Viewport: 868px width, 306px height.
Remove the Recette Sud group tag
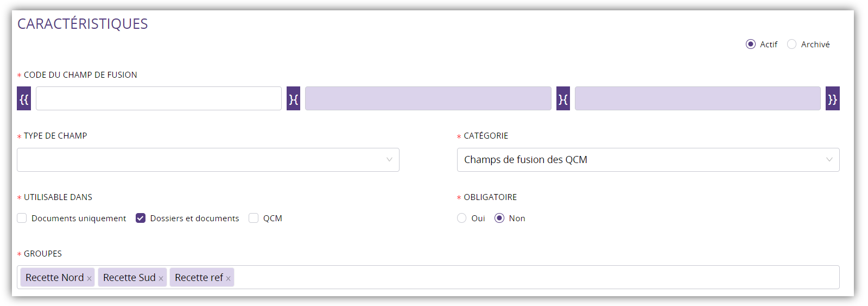(x=161, y=278)
